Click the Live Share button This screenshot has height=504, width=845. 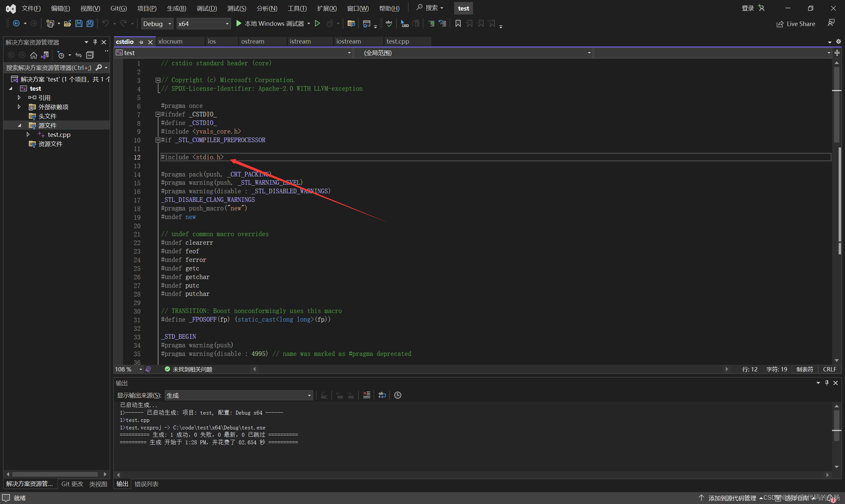(796, 24)
